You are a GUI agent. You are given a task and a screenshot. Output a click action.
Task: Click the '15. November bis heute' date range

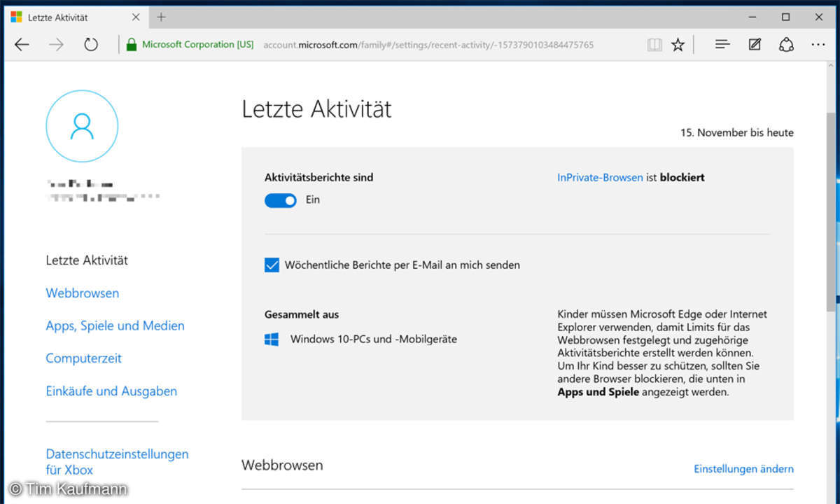tap(737, 132)
